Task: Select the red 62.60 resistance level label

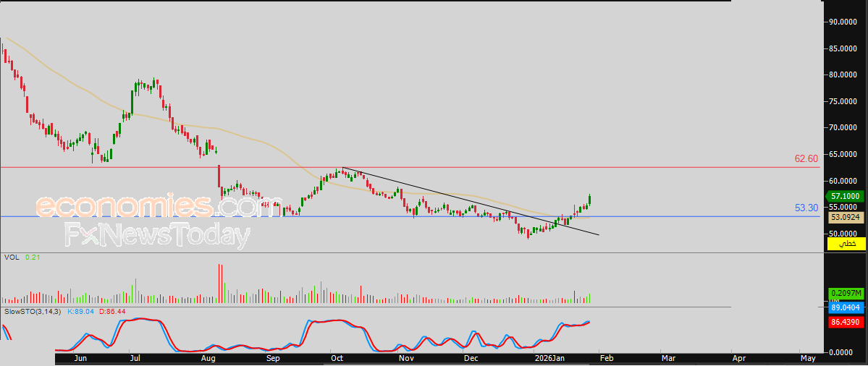Action: 806,158
